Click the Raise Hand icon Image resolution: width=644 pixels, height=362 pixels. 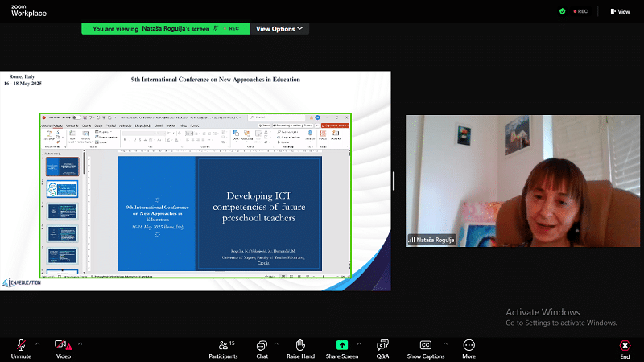299,345
